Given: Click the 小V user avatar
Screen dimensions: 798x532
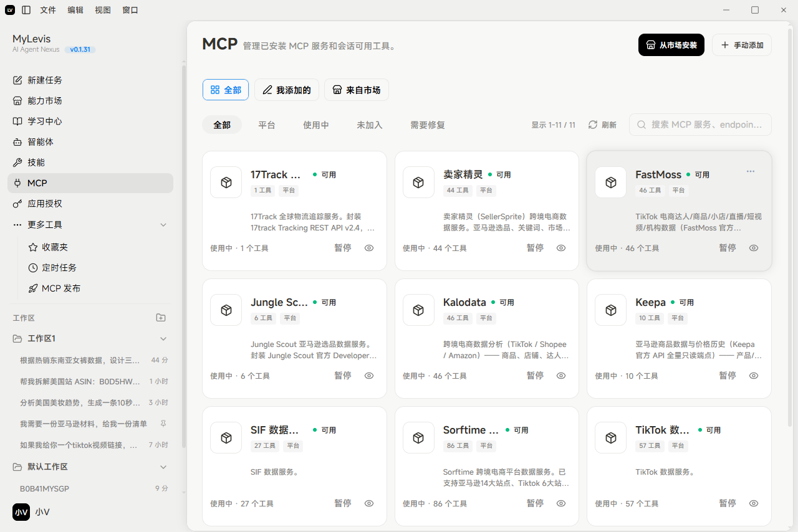Looking at the screenshot, I should [21, 512].
